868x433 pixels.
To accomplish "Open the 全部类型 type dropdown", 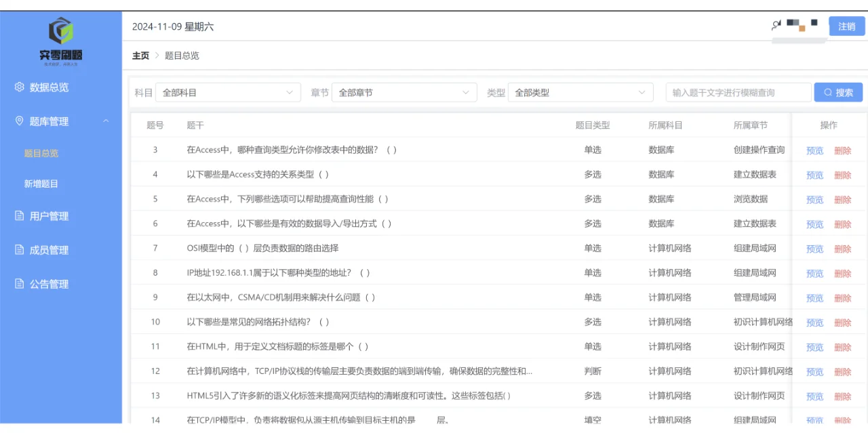I will (x=580, y=92).
